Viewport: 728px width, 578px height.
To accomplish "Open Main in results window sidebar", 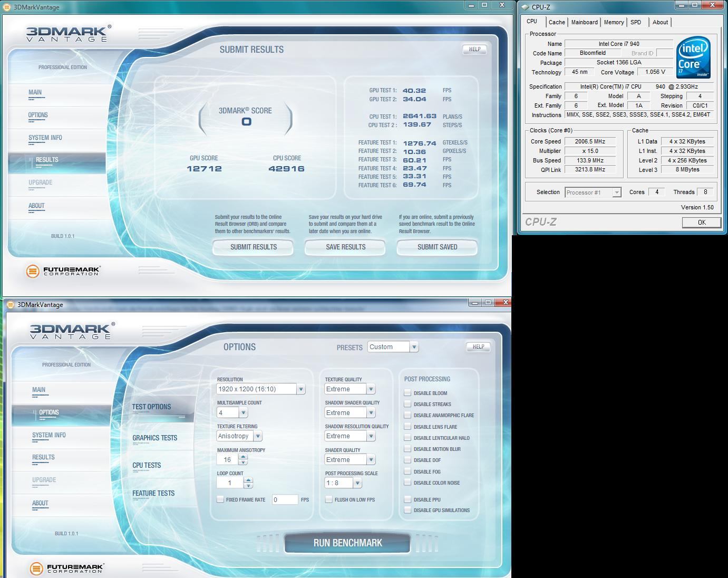I will point(35,92).
